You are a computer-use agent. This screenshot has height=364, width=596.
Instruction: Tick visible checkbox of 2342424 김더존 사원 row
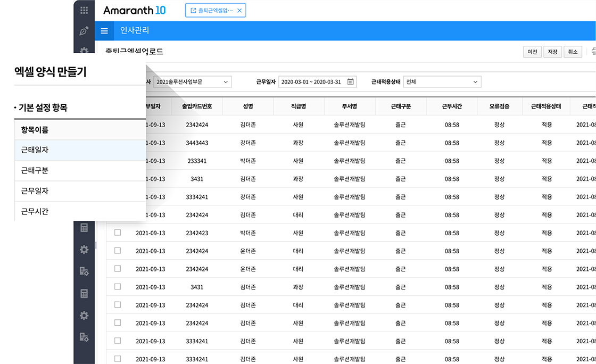(118, 322)
